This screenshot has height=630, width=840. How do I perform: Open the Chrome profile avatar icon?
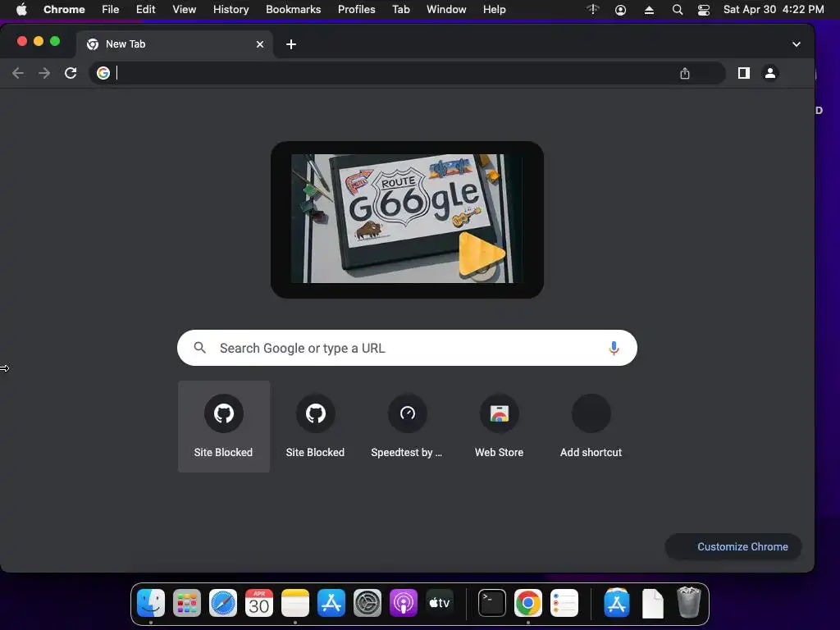(769, 73)
